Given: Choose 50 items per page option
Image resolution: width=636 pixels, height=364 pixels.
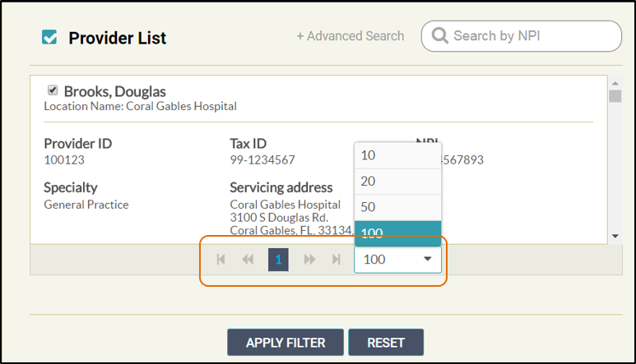Looking at the screenshot, I should tap(398, 207).
